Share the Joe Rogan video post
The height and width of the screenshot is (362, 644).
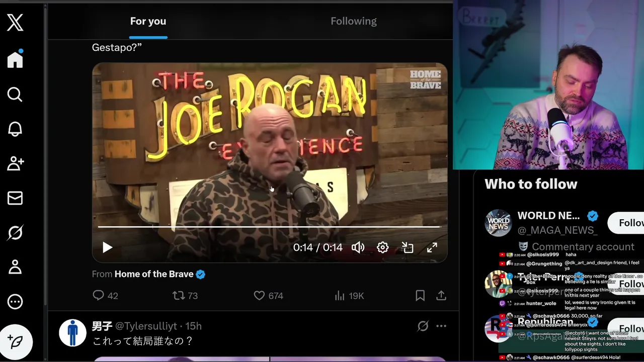[x=441, y=296]
